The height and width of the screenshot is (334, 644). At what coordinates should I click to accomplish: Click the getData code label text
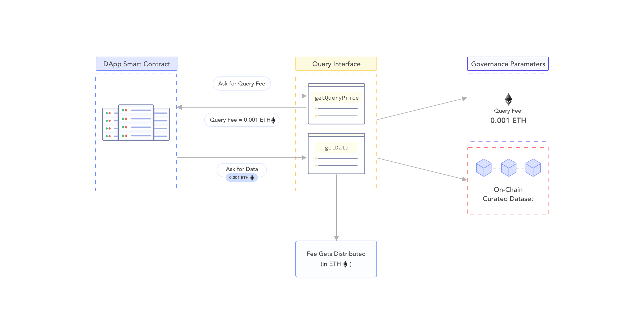336,148
